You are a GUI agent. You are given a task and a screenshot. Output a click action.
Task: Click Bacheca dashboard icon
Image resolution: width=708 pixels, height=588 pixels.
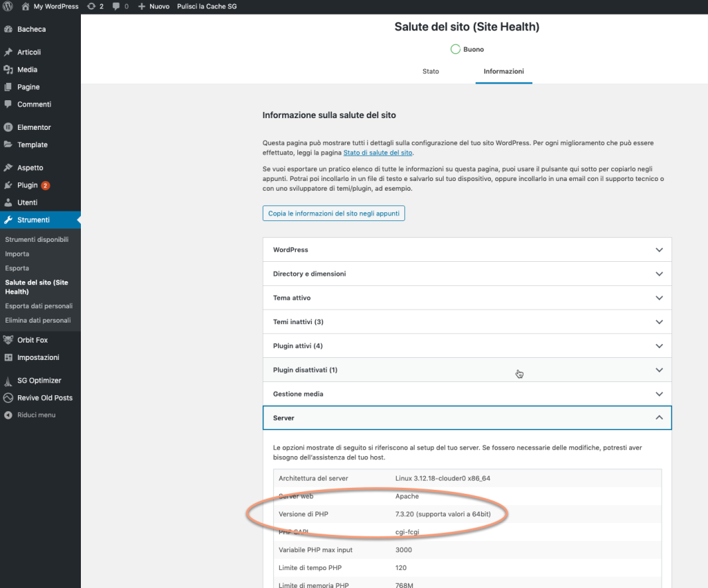(8, 29)
